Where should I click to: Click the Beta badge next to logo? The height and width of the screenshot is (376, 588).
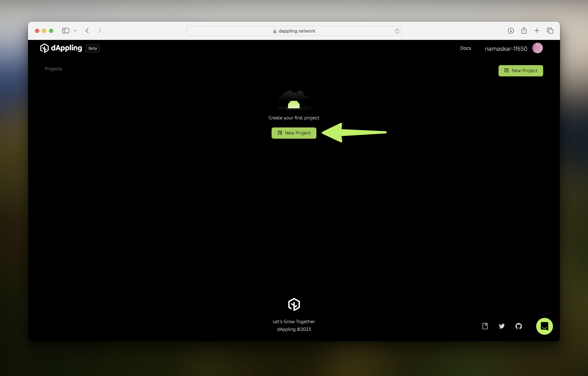point(93,48)
